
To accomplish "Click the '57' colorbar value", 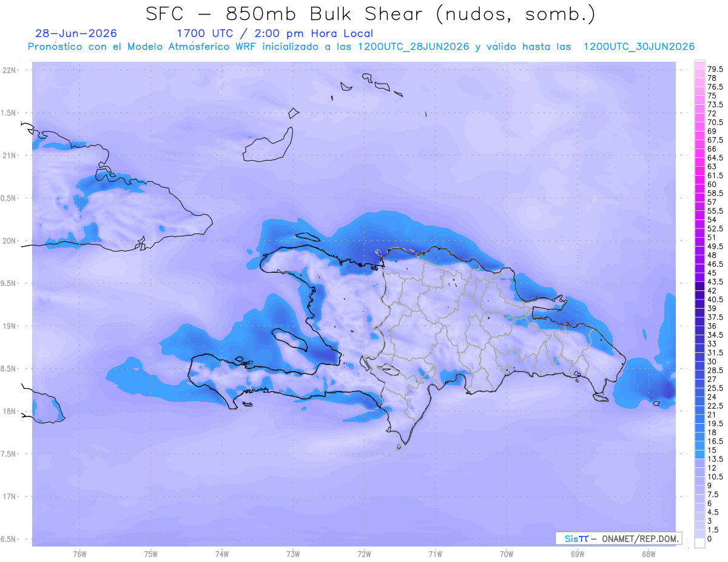I will tap(712, 201).
